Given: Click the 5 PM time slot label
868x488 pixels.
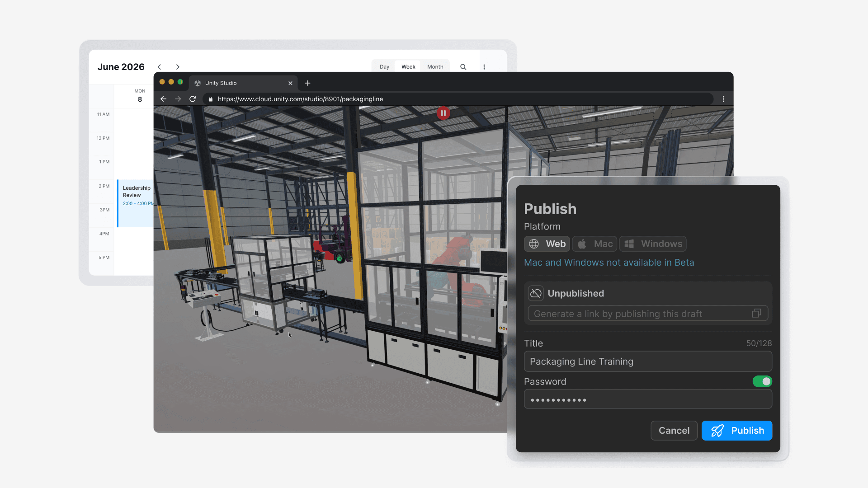Looking at the screenshot, I should tap(104, 258).
